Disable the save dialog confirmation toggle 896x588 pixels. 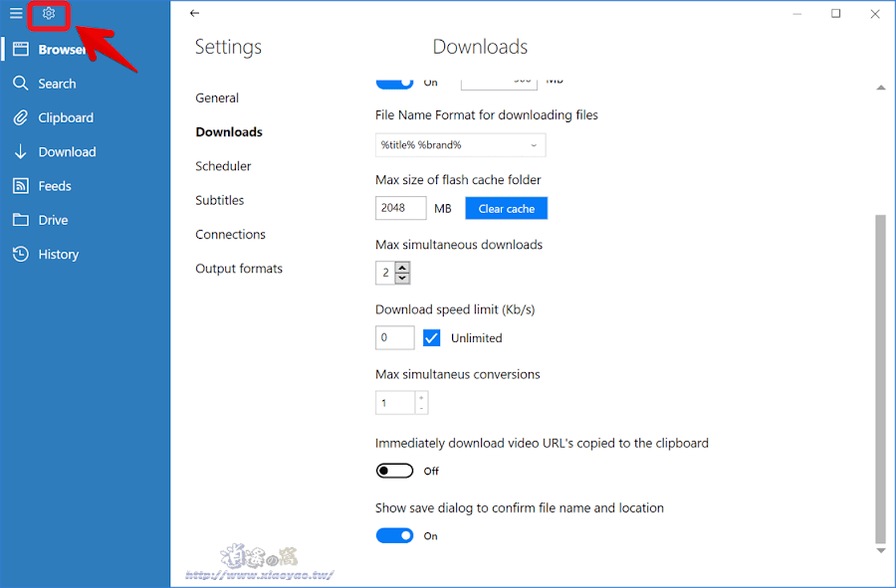(394, 535)
